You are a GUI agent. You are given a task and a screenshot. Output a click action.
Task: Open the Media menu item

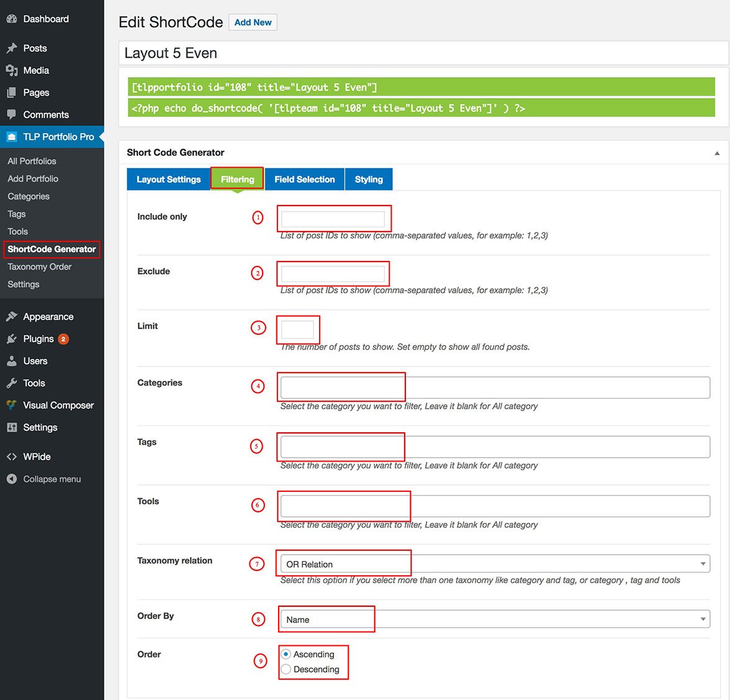tap(52, 70)
